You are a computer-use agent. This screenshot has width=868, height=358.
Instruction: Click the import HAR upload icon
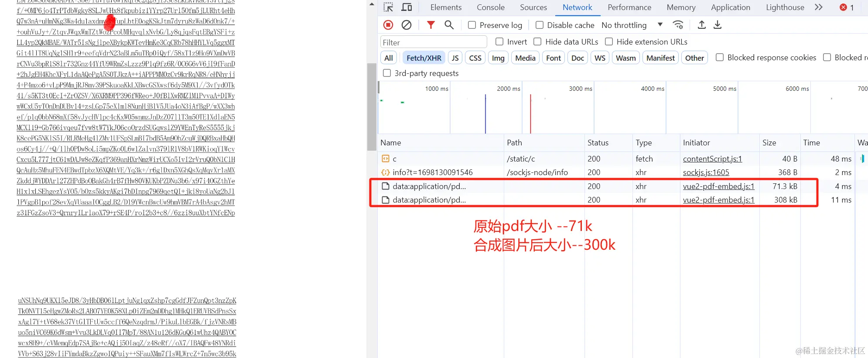701,25
